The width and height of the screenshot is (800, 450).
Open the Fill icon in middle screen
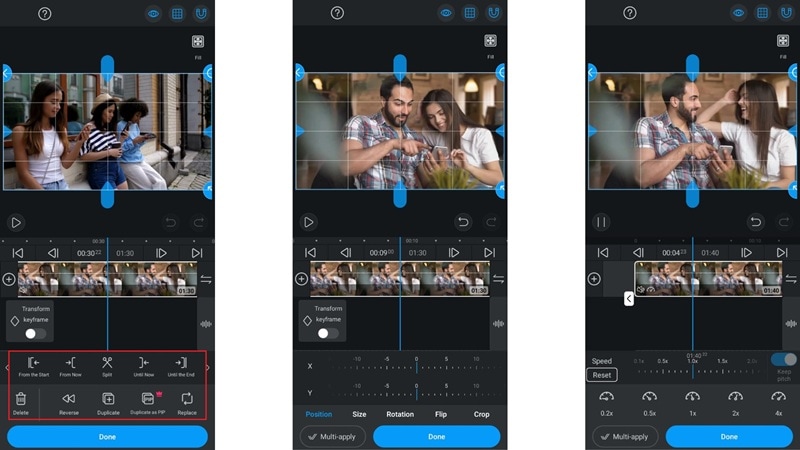pos(490,41)
